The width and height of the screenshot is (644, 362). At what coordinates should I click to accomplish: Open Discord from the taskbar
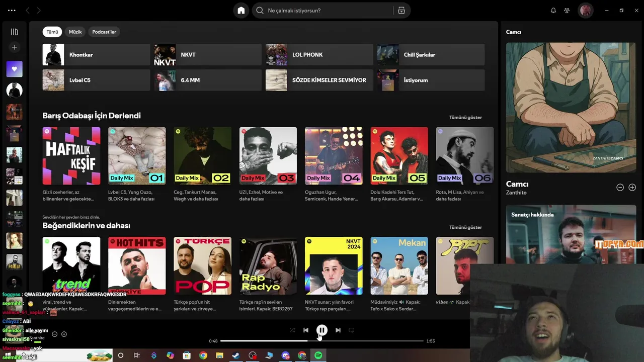tap(285, 355)
